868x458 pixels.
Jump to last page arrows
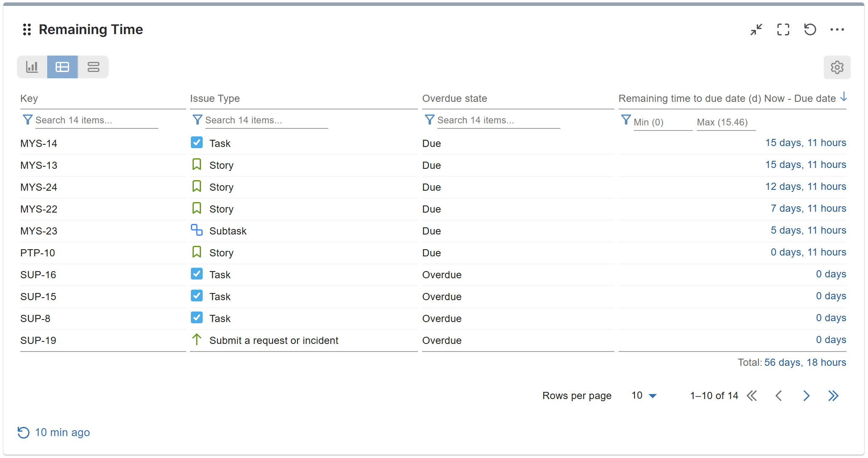point(833,396)
